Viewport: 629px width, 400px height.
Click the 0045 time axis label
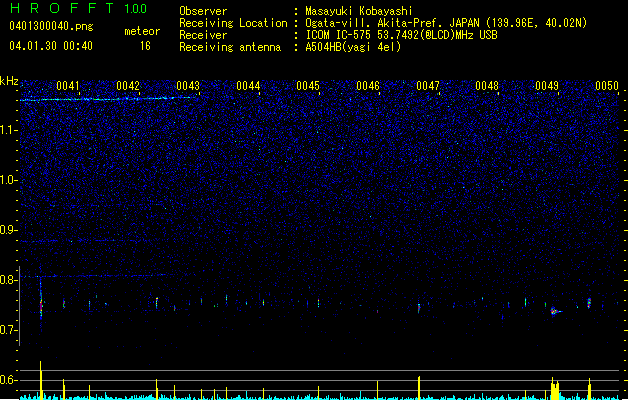click(308, 86)
